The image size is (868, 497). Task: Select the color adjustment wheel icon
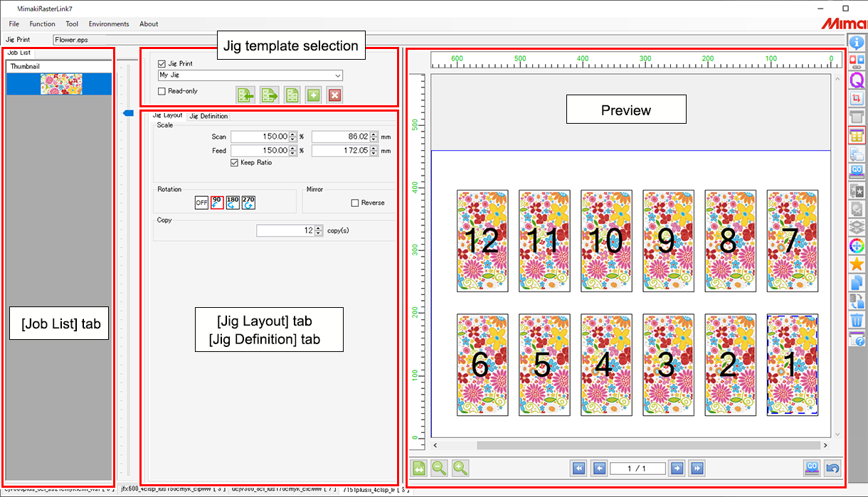(x=857, y=246)
